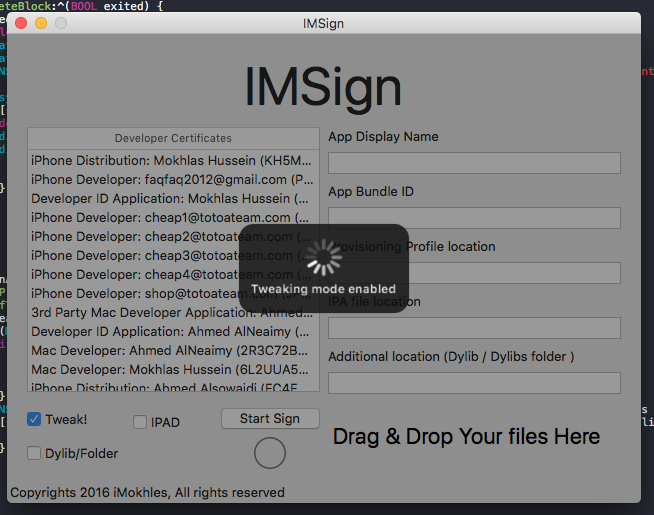Click the Developer Certificates column header
Screen dimensions: 654x515
coord(174,138)
